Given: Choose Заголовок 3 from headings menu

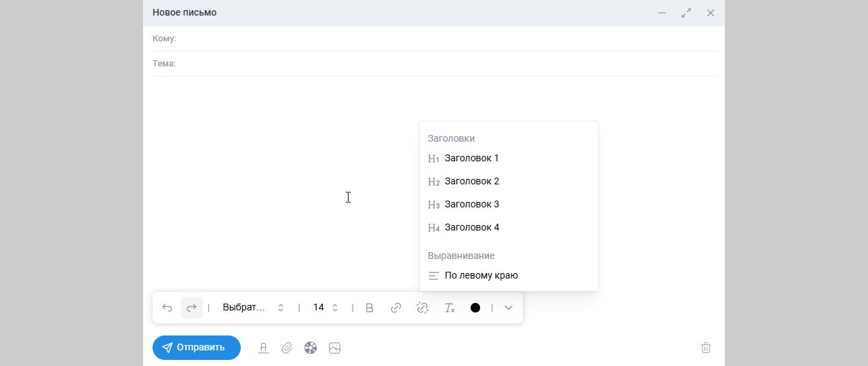Looking at the screenshot, I should point(471,205).
